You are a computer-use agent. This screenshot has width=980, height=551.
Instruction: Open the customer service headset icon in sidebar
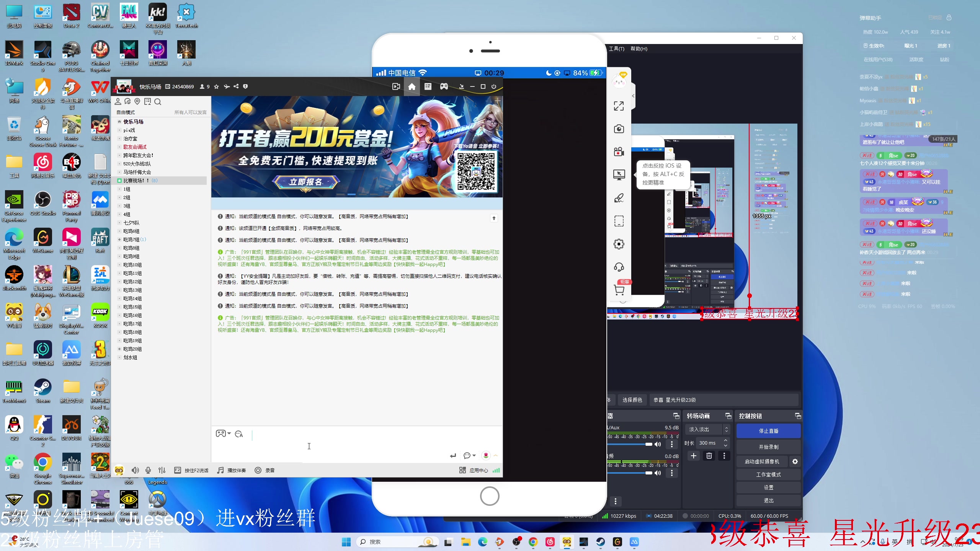click(619, 267)
